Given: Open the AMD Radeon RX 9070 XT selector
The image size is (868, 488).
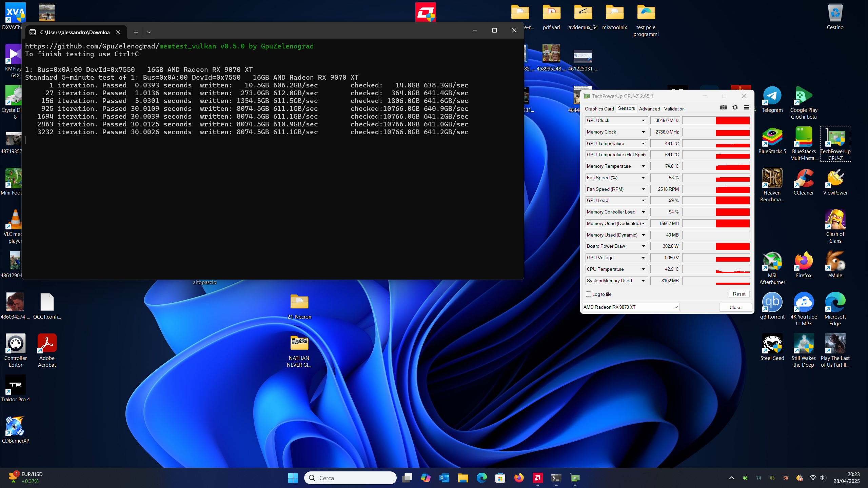Looking at the screenshot, I should click(631, 307).
